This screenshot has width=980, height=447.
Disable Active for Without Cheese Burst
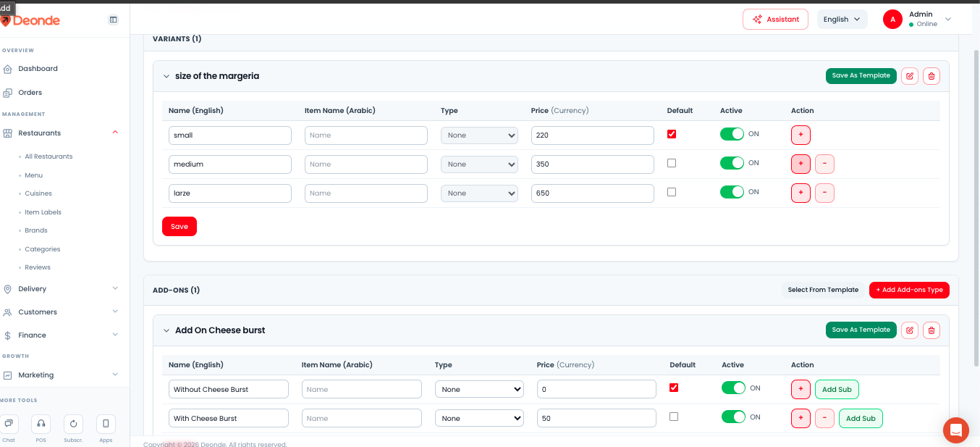point(733,388)
